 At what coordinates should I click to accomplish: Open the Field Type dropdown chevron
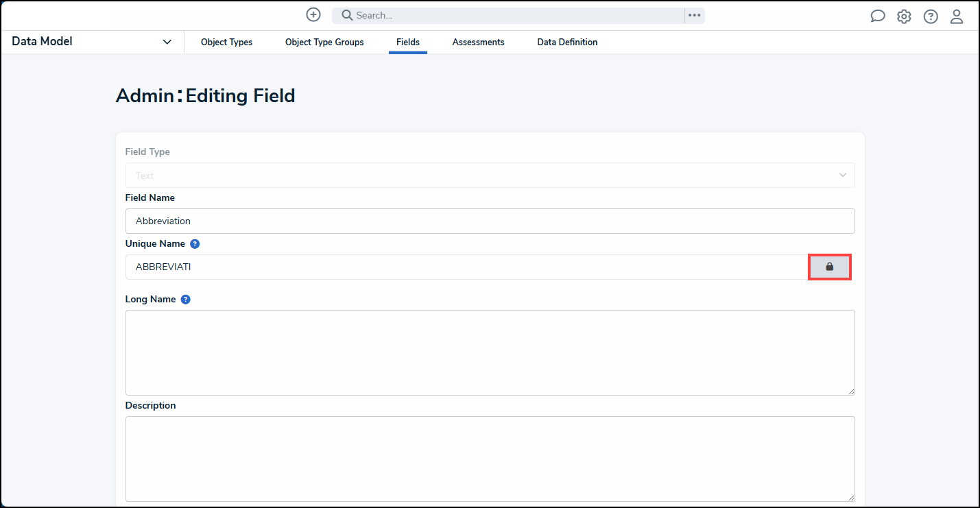click(843, 175)
